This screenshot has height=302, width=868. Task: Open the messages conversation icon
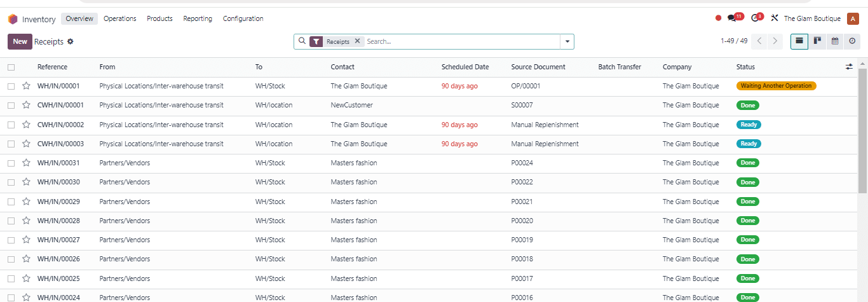731,18
